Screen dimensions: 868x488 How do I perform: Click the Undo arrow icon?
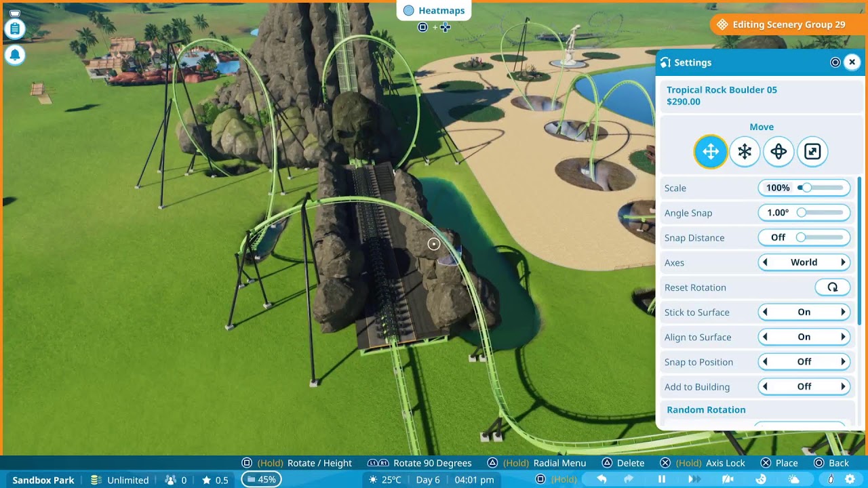click(601, 479)
